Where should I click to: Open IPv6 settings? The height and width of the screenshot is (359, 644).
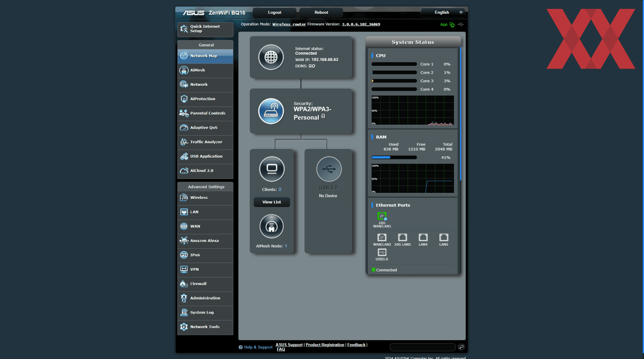pyautogui.click(x=205, y=255)
